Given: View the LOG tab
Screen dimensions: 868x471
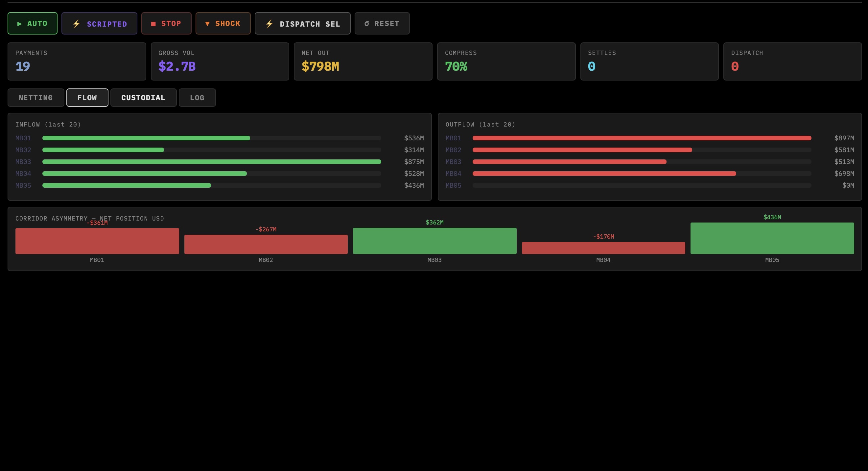Looking at the screenshot, I should coord(197,97).
